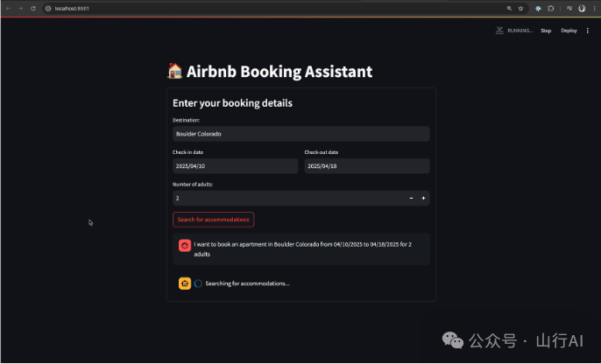Click the zoom magnifier icon in address bar
This screenshot has height=364, width=601.
click(x=509, y=8)
